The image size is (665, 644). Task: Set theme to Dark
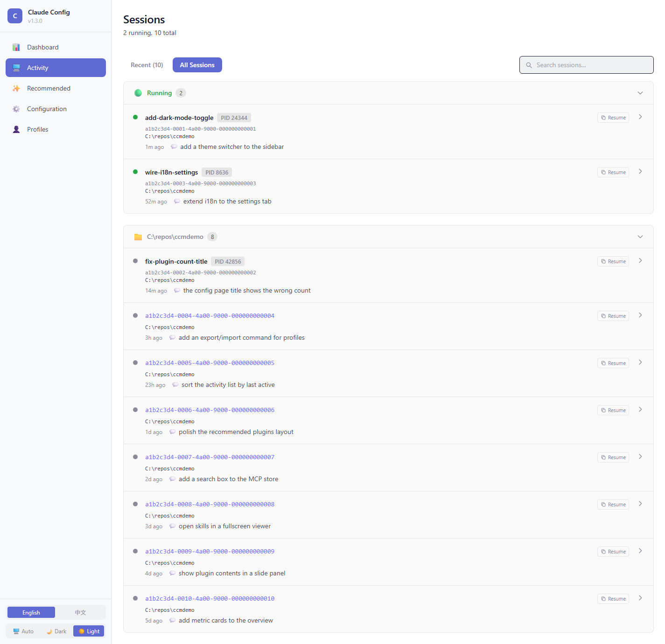click(56, 631)
